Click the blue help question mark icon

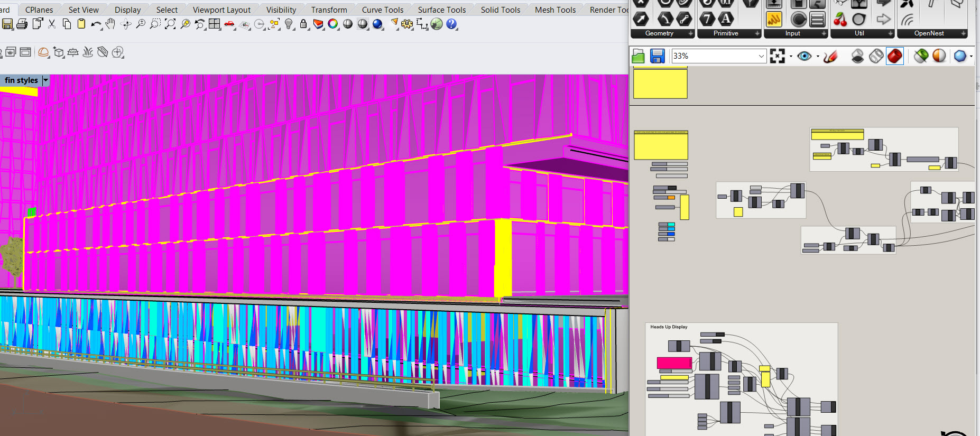tap(451, 24)
